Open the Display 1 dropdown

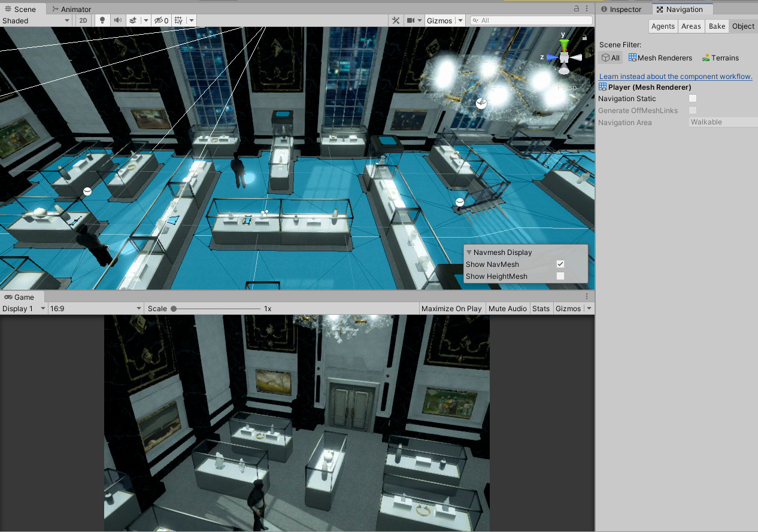click(24, 309)
